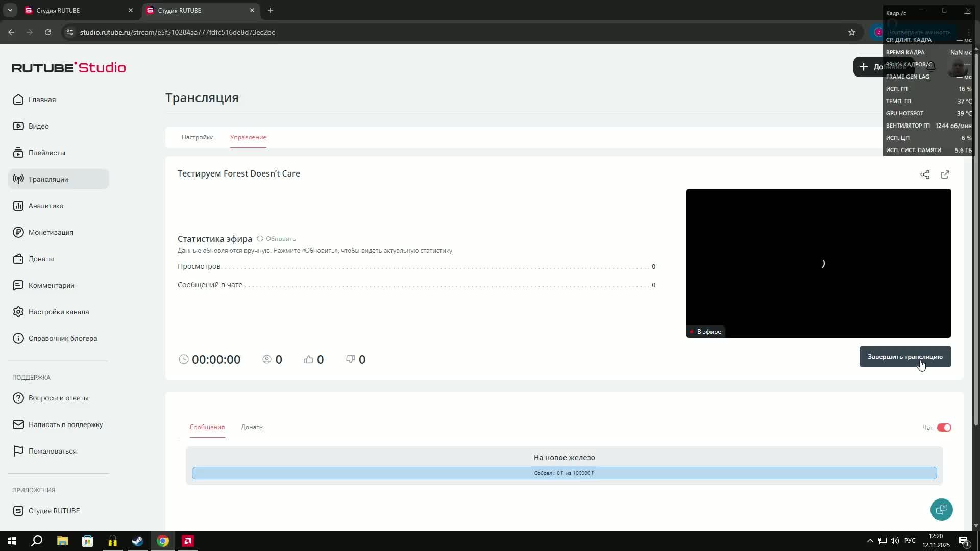Open Написать в поддержку link
The image size is (980, 551).
pos(65,424)
